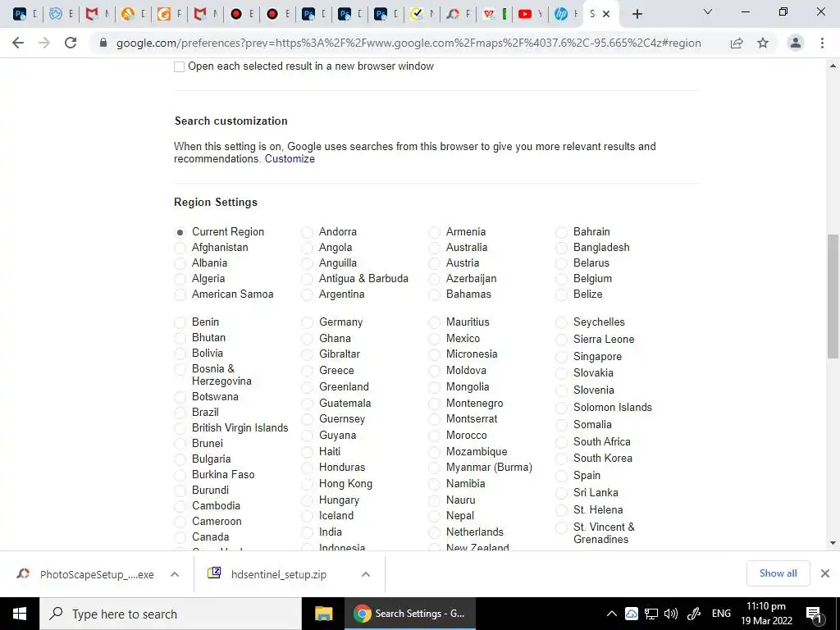This screenshot has height=630, width=840.
Task: Click Show all downloads
Action: point(778,573)
